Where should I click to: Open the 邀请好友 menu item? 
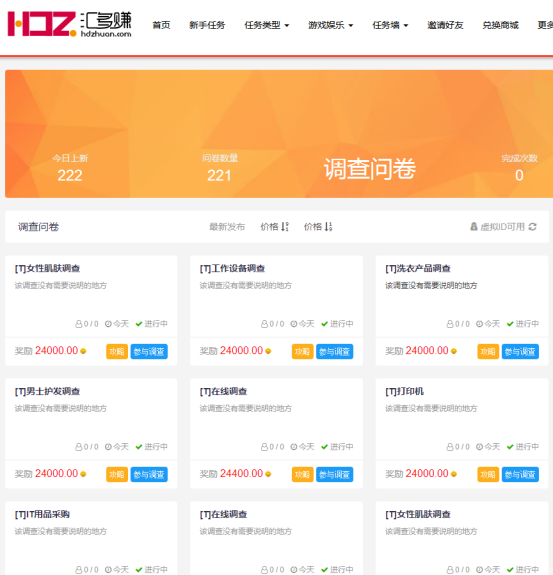click(445, 25)
